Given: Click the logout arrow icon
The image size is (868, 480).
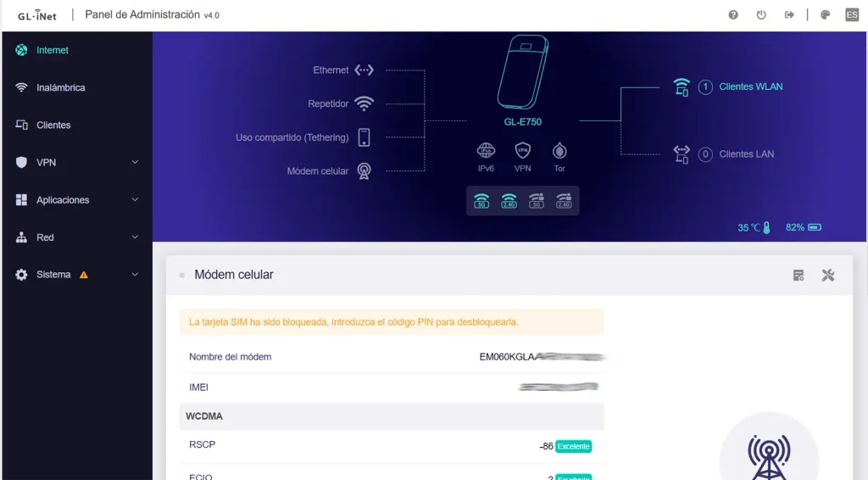Looking at the screenshot, I should tap(789, 15).
